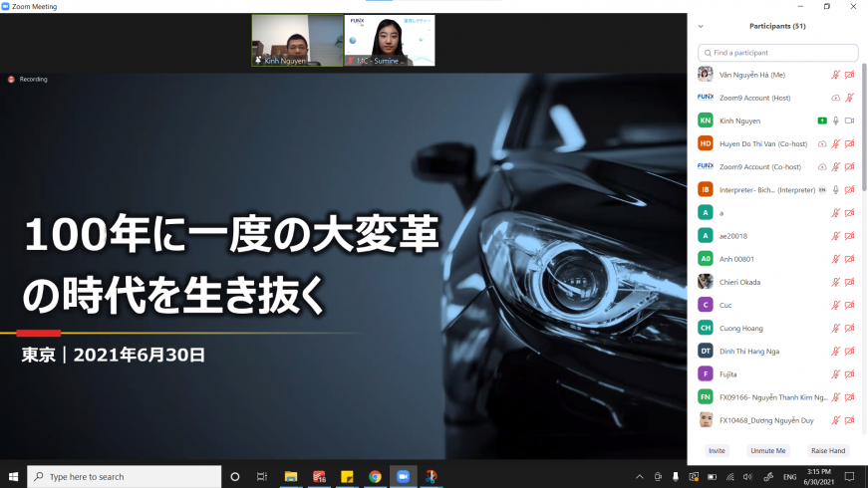Select participant Anh 00801
This screenshot has height=488, width=868.
777,259
